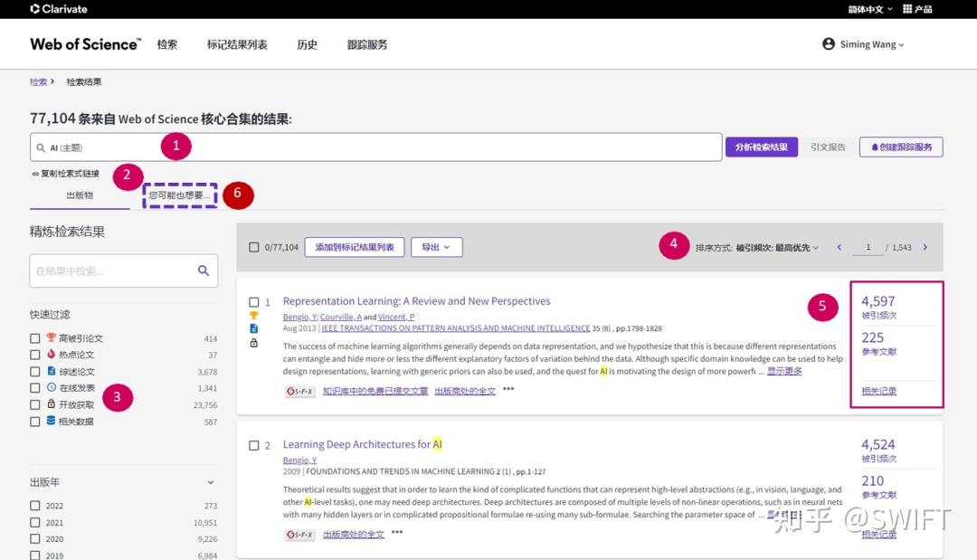Open the 导出 dropdown
Screen dimensions: 977x560
tap(436, 247)
